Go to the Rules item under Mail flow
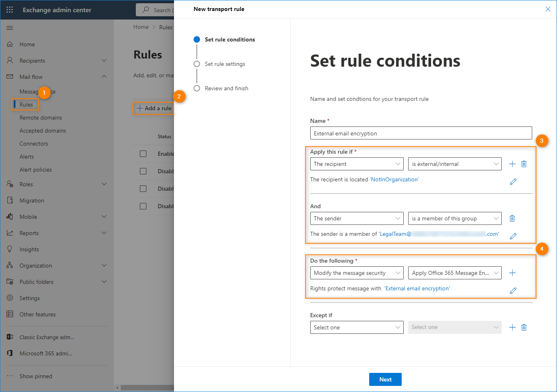 [26, 105]
